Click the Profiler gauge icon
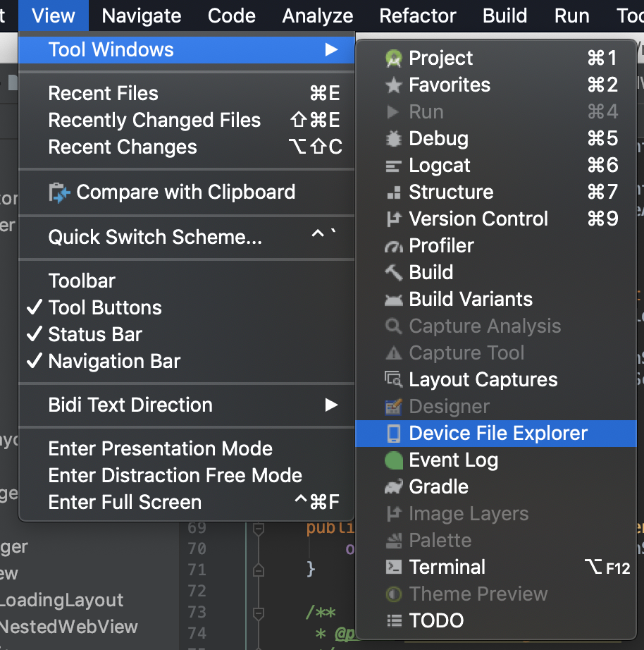644x650 pixels. click(393, 247)
